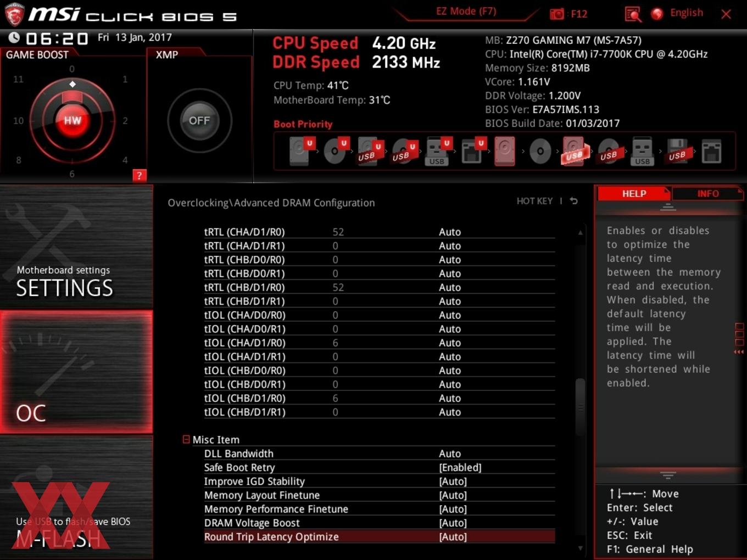Switch to the HELP tab
This screenshot has width=747, height=560.
[634, 193]
